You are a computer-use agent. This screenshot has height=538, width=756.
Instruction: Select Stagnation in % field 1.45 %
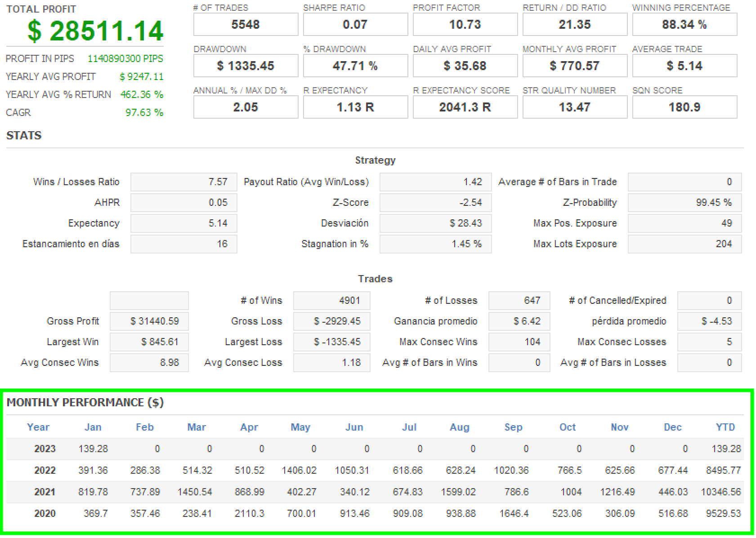click(436, 244)
